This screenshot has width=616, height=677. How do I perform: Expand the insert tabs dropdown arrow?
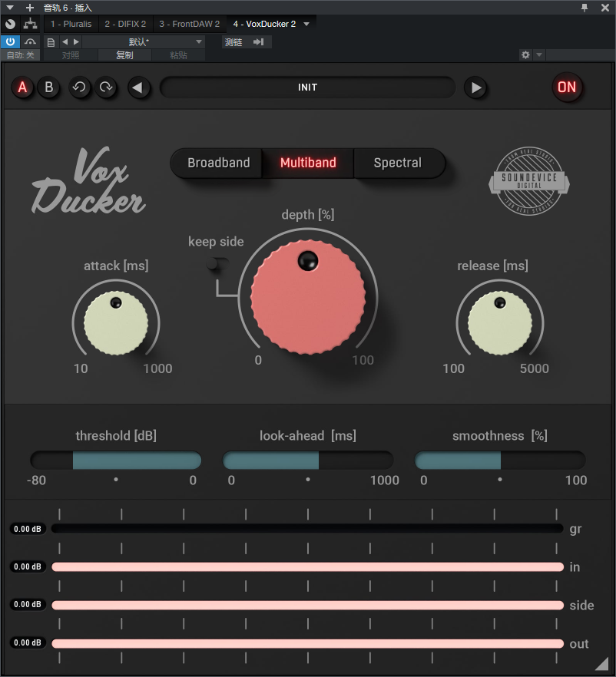click(306, 25)
